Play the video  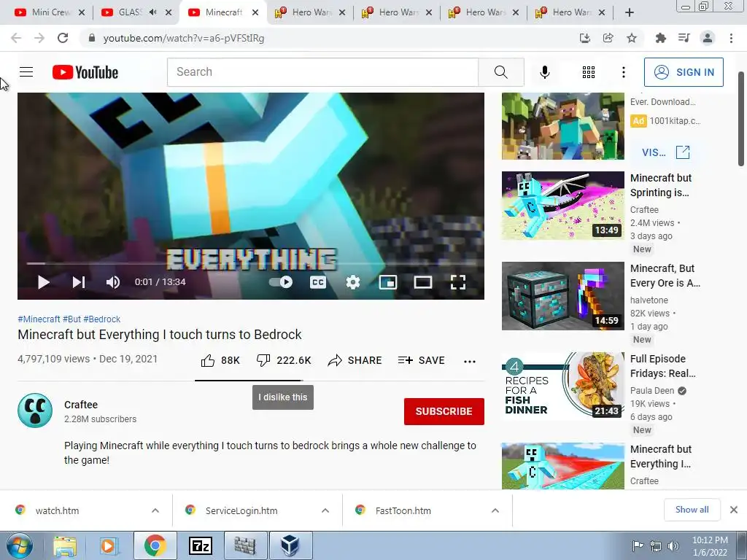click(43, 282)
